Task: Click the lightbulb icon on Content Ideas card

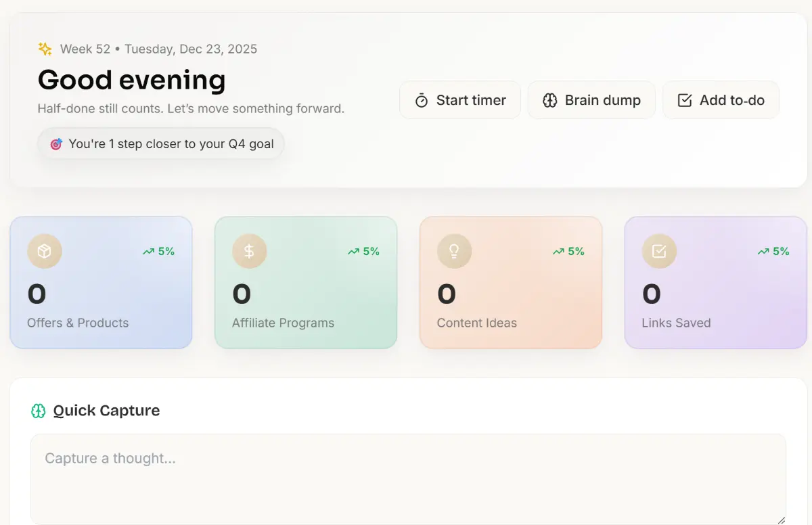Action: point(453,251)
